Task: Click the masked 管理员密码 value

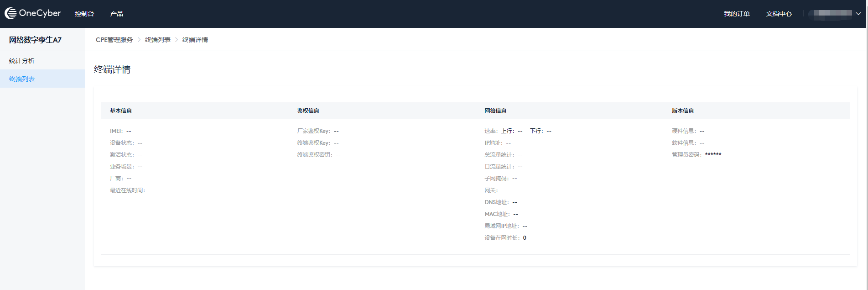Action: (713, 155)
